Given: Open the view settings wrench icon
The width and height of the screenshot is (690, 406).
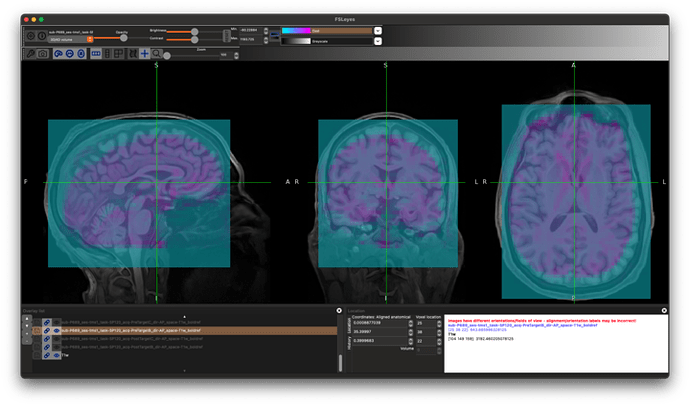Looking at the screenshot, I should 30,52.
